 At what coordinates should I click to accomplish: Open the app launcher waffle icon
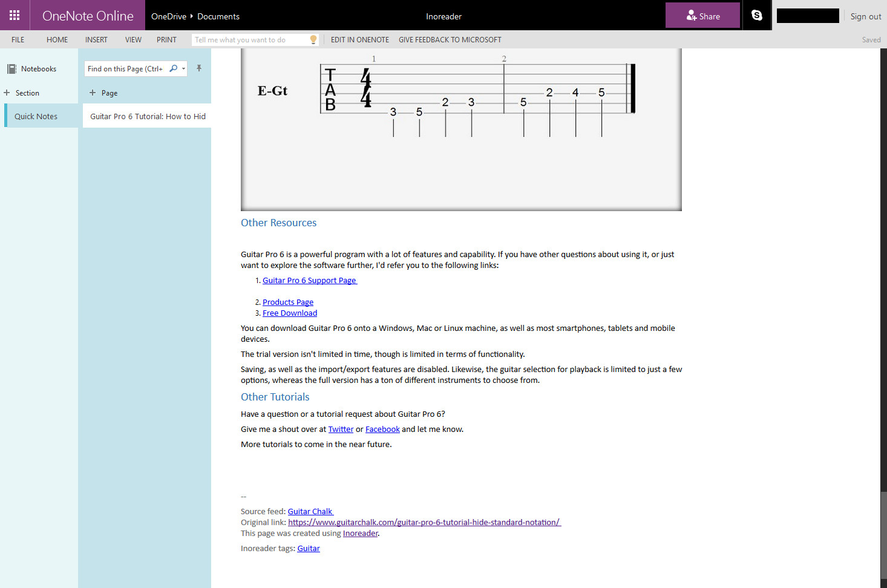tap(15, 15)
